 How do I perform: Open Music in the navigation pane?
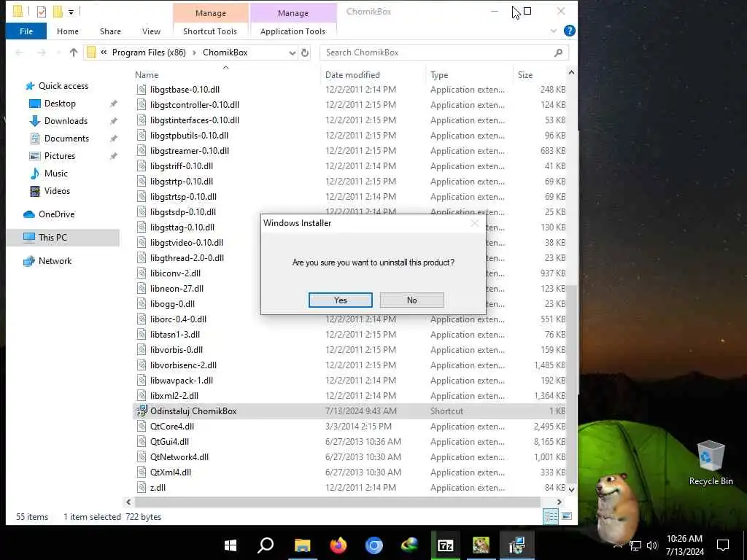tap(55, 174)
